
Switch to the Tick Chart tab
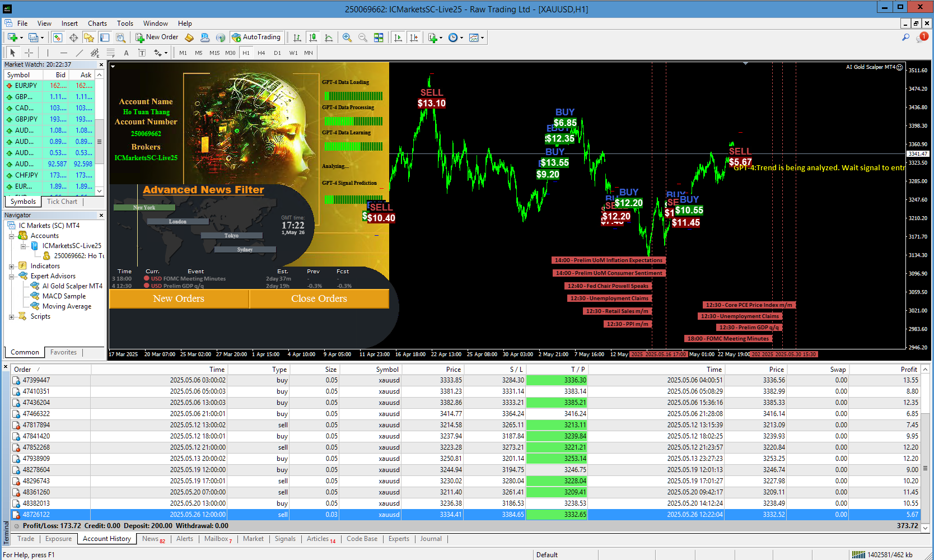[62, 202]
